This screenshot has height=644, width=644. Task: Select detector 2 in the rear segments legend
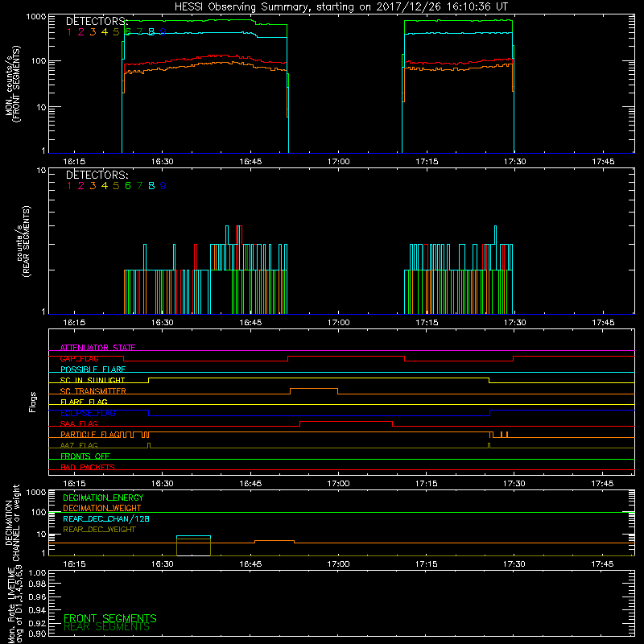tap(81, 186)
